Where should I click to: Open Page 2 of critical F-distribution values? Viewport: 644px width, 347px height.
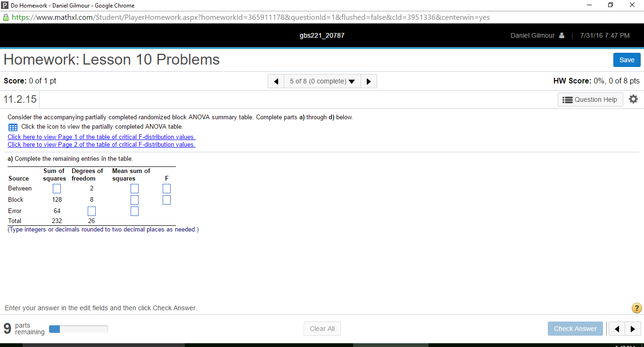pyautogui.click(x=101, y=144)
